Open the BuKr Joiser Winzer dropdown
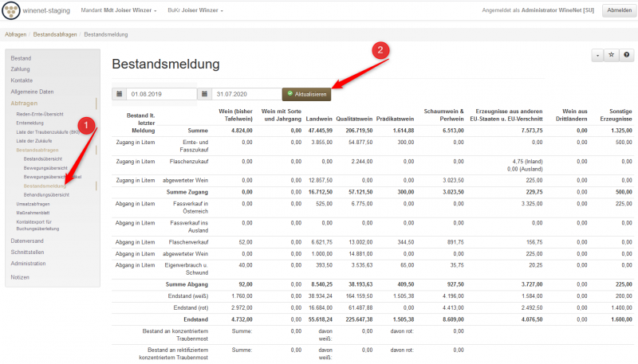Viewport: 638px width, 364px height. point(195,11)
